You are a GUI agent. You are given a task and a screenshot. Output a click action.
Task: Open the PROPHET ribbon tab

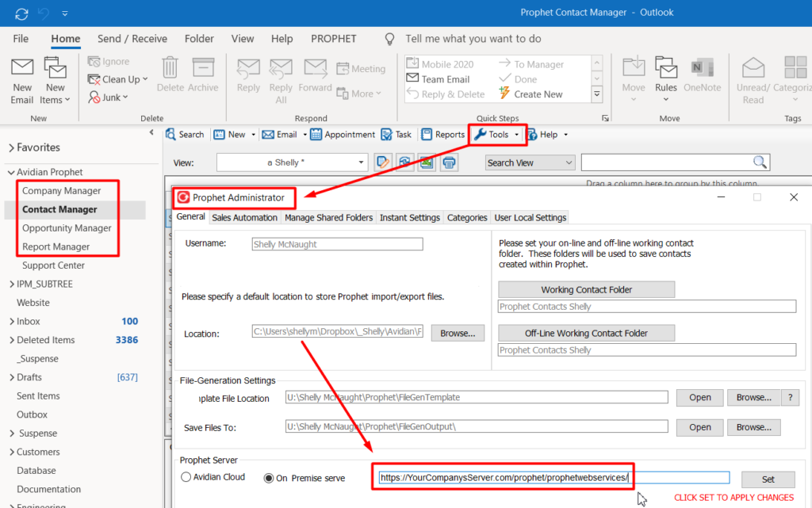334,39
